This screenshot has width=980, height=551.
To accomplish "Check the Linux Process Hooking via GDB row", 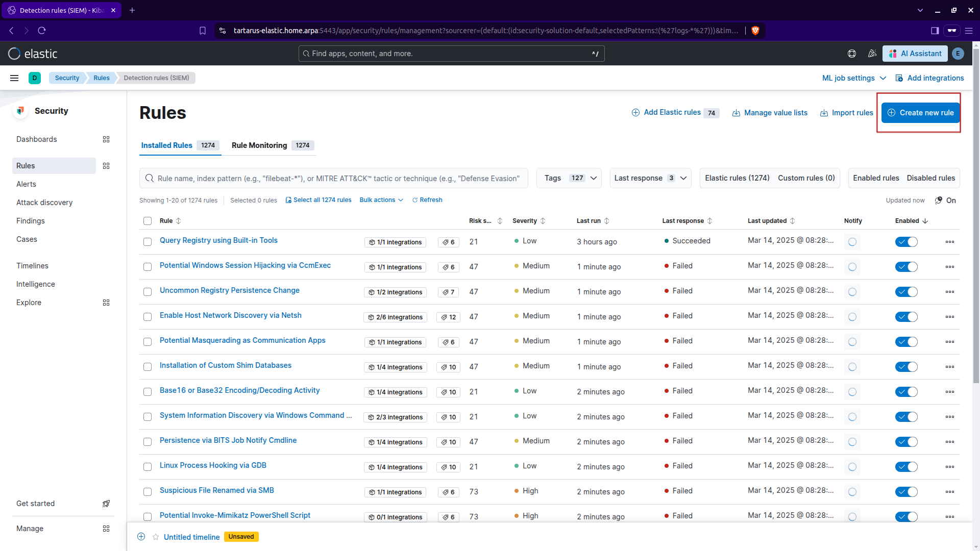I will click(148, 467).
